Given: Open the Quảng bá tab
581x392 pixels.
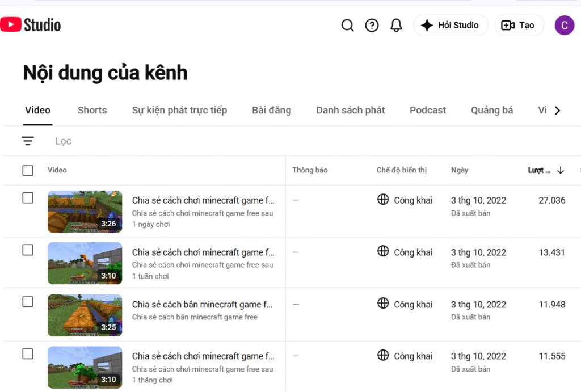Looking at the screenshot, I should tap(492, 111).
